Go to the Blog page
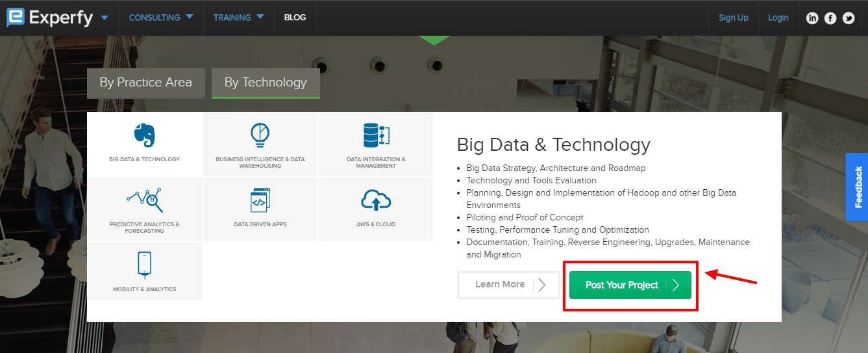 click(295, 18)
